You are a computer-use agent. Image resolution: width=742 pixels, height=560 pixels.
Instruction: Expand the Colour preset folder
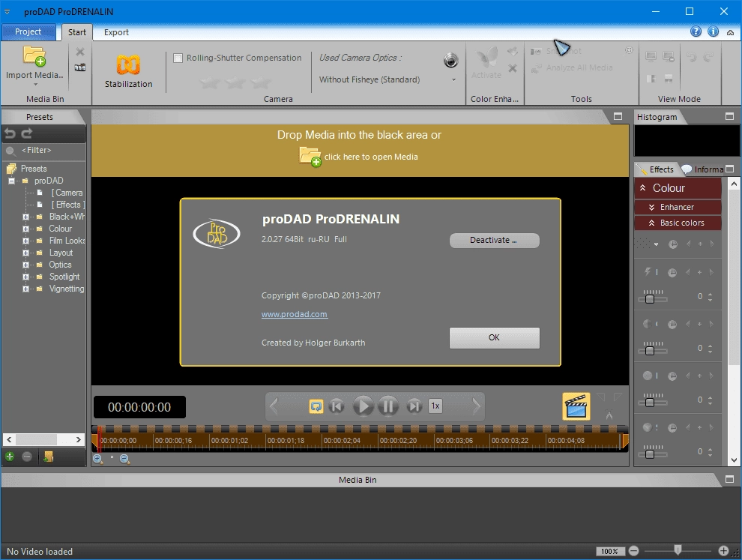pos(25,229)
